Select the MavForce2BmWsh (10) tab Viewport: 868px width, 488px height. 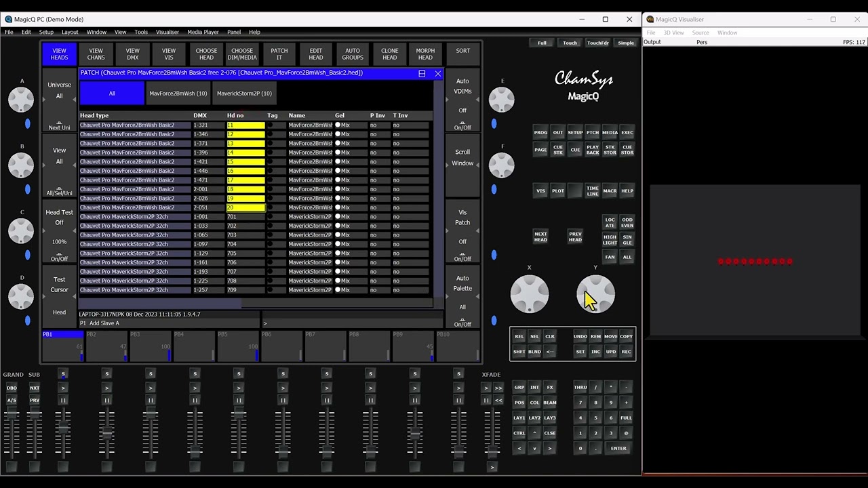[178, 94]
